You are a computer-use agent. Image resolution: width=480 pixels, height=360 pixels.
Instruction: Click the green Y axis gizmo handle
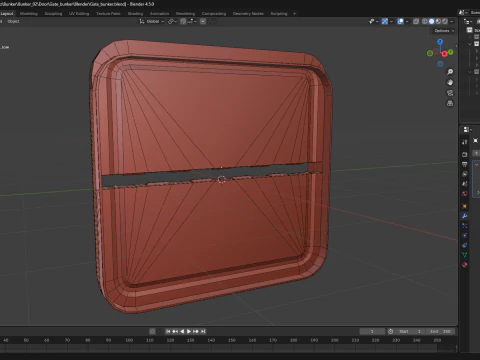(451, 52)
